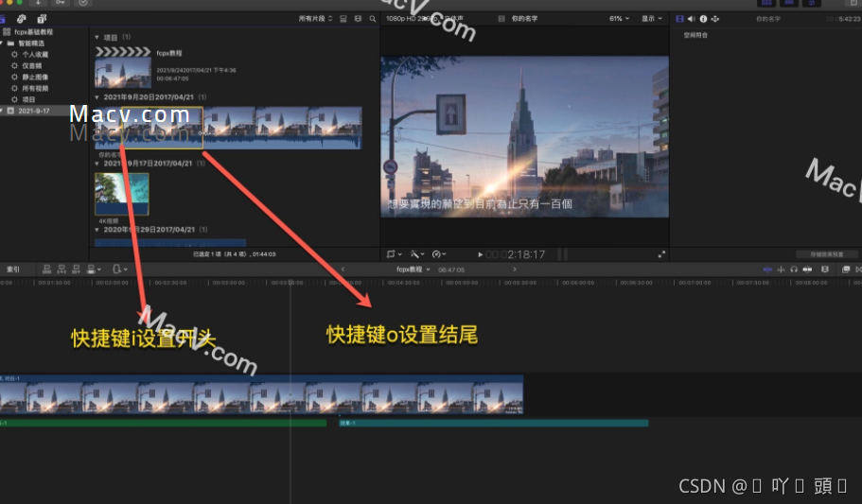The height and width of the screenshot is (504, 862).
Task: Open the select tool menu
Action: (120, 269)
